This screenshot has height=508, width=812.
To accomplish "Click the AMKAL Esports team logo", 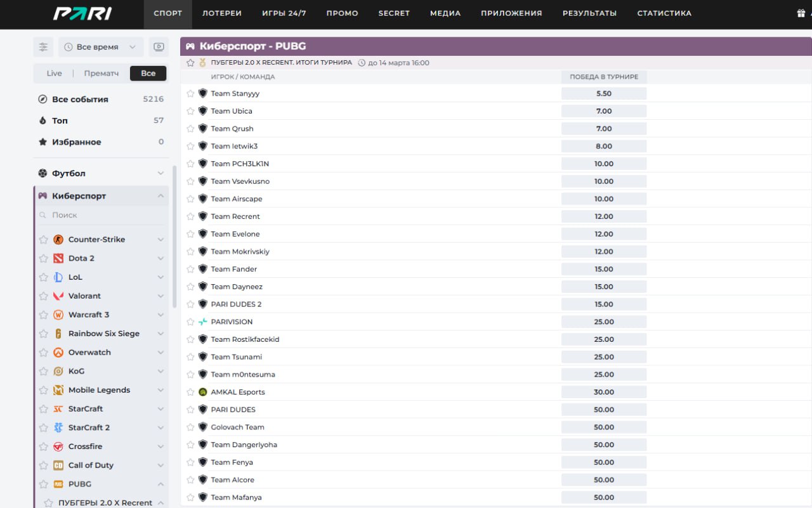I will click(x=203, y=392).
